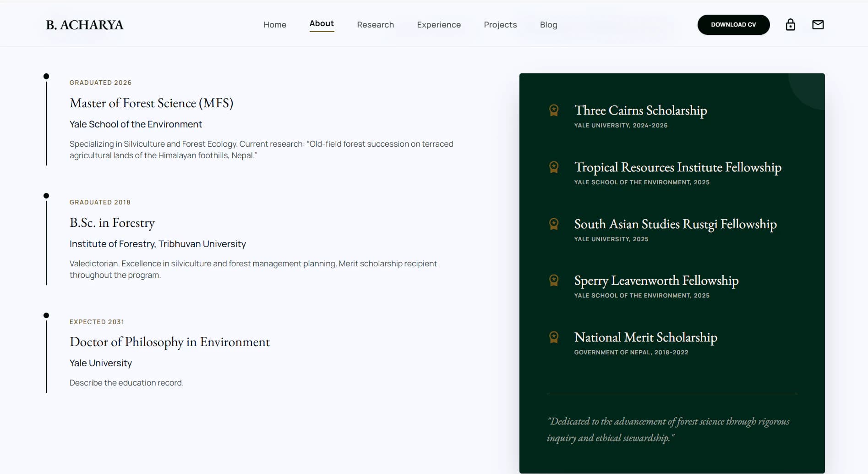
Task: Click the Master of Forest Science (MFS) heading
Action: (152, 103)
